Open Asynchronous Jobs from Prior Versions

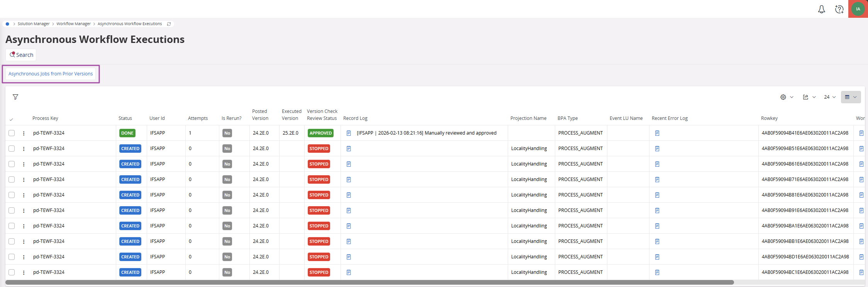tap(51, 74)
